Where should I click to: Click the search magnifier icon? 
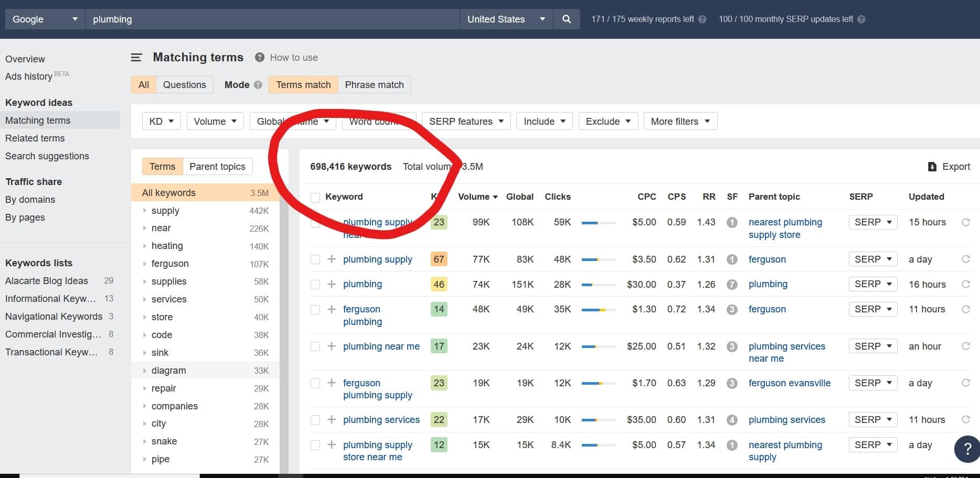[566, 19]
